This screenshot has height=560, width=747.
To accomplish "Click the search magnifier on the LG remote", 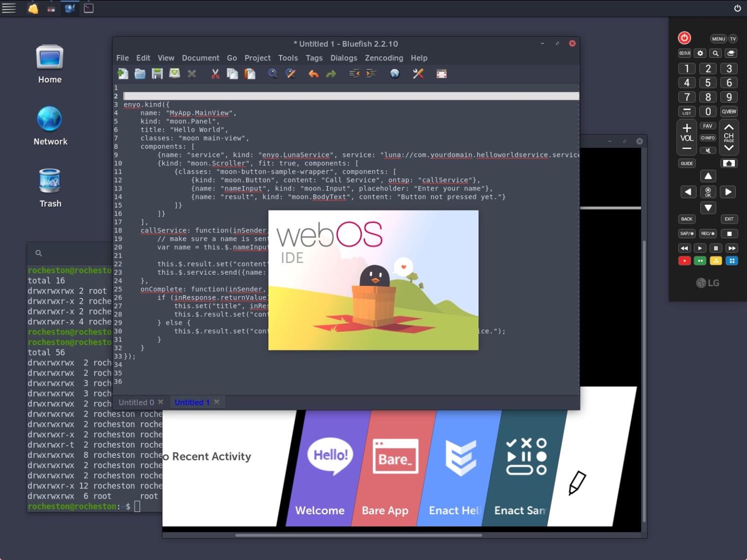I will pyautogui.click(x=715, y=53).
